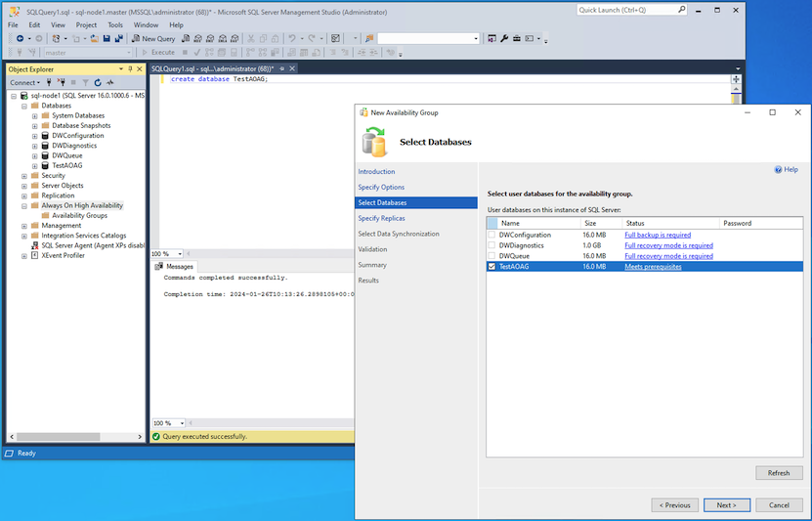Open the Window menu
The image size is (812, 521).
pos(146,24)
